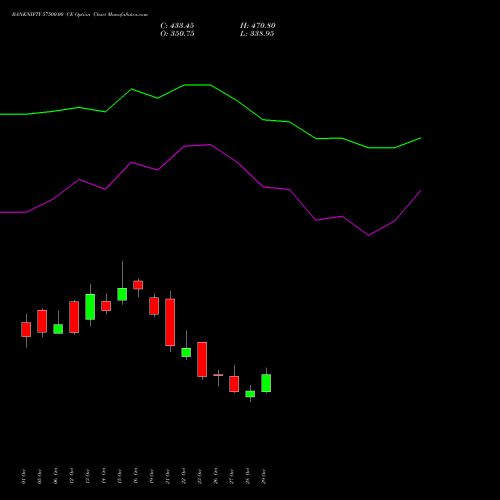The width and height of the screenshot is (500, 500).
Task: Click the 28 Oct date label
Action: tap(247, 477)
